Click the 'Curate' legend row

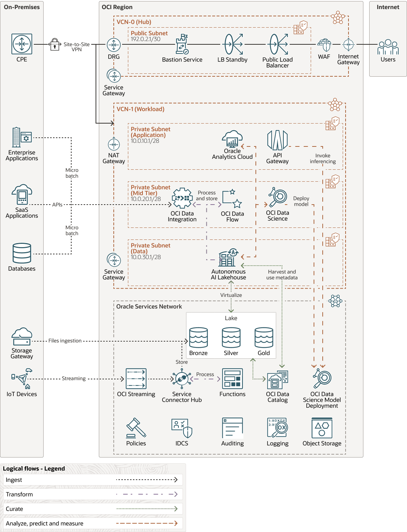pyautogui.click(x=93, y=509)
